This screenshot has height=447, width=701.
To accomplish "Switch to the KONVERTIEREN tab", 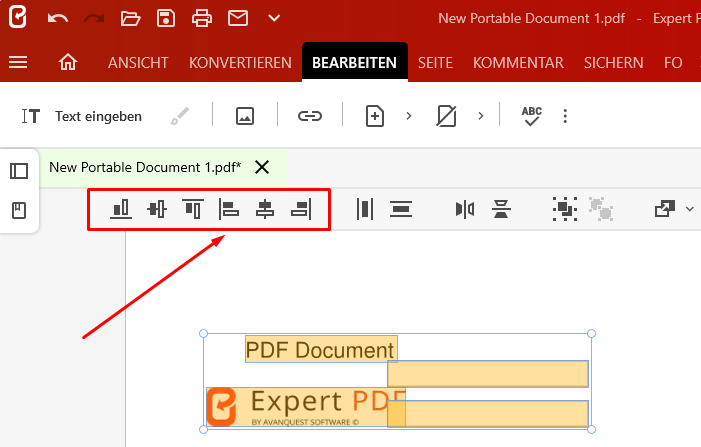I will coord(240,63).
